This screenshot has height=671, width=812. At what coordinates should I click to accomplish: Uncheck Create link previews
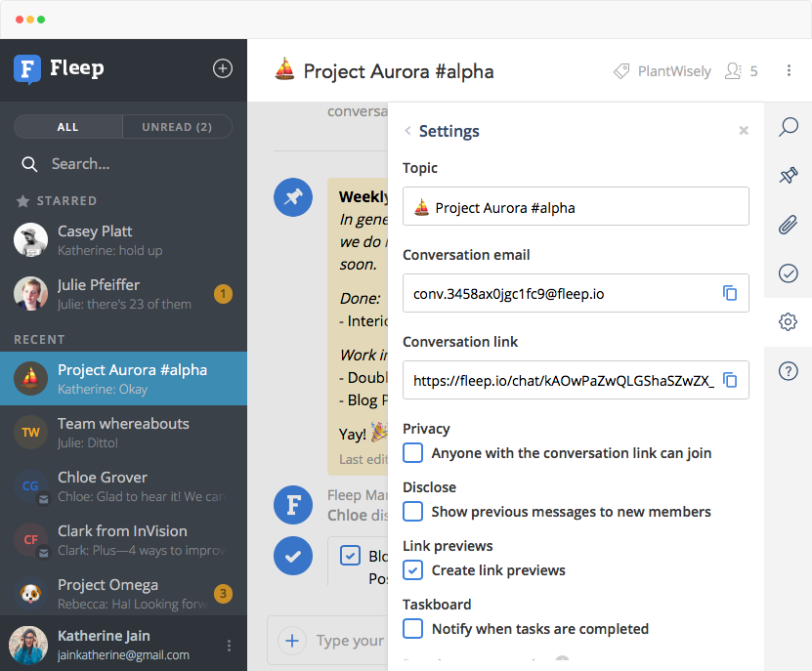click(412, 570)
